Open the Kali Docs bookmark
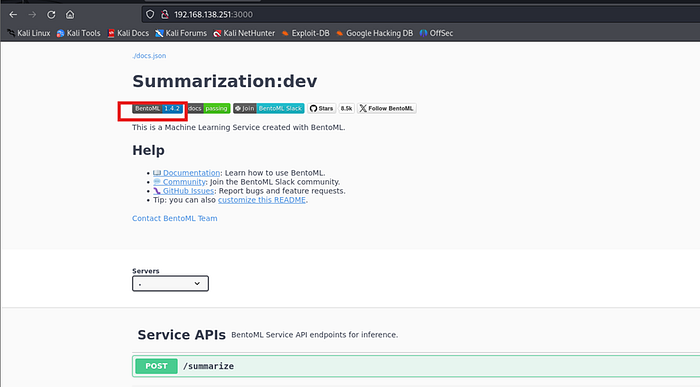Viewport: 700px width, 387px height. click(x=128, y=33)
